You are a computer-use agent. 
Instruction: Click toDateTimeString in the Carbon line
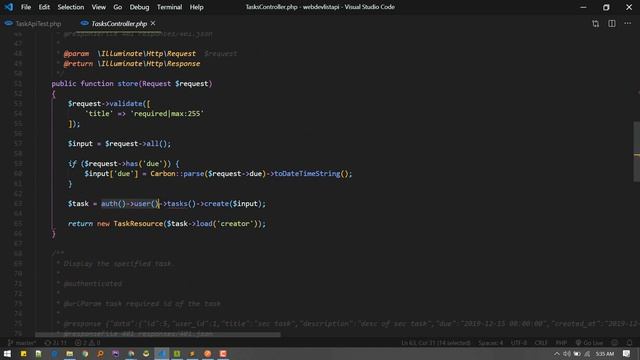click(x=307, y=173)
